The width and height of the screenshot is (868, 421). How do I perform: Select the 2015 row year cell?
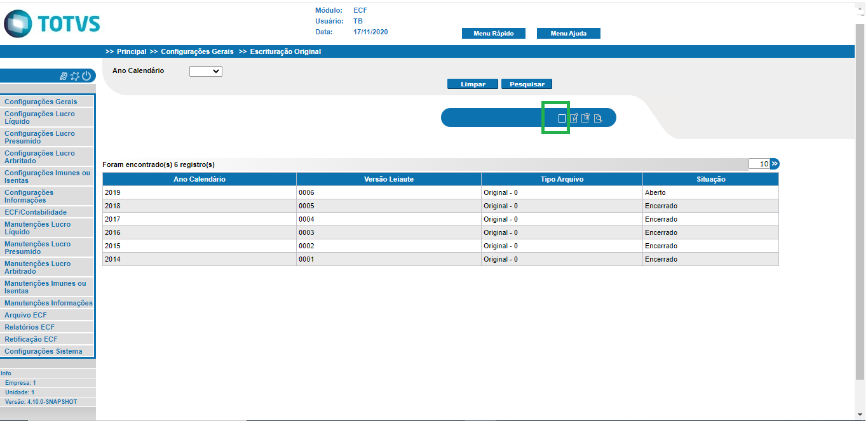[x=200, y=246]
